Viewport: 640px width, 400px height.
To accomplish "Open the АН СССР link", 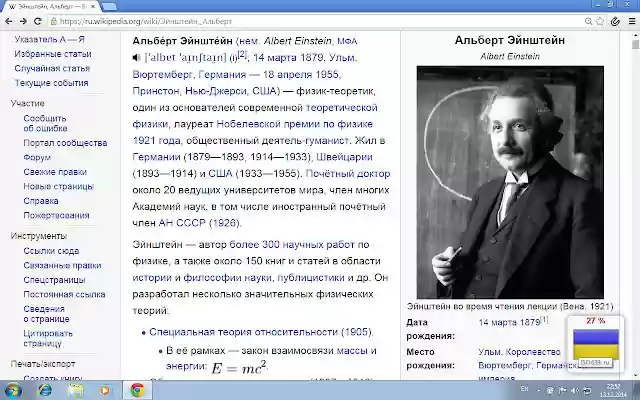I will click(182, 223).
